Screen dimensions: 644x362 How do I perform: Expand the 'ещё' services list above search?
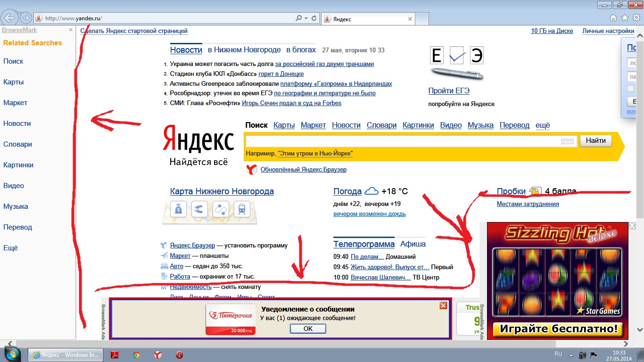543,125
